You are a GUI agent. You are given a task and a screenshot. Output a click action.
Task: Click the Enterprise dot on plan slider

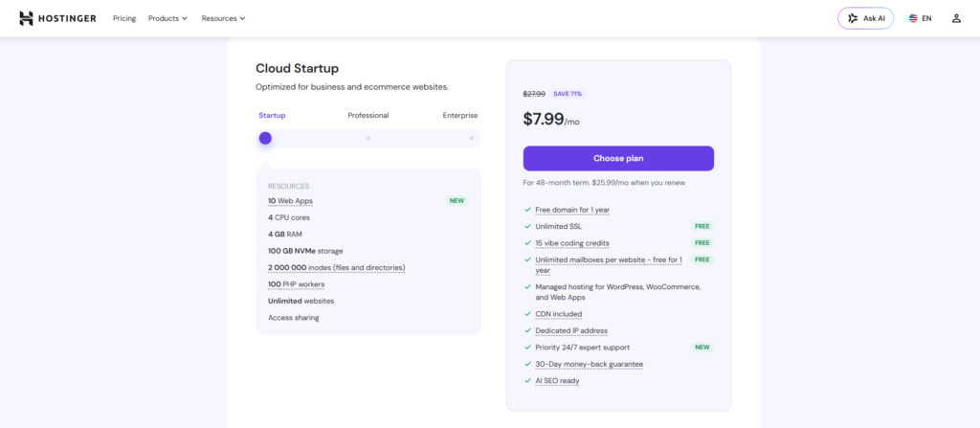click(471, 138)
